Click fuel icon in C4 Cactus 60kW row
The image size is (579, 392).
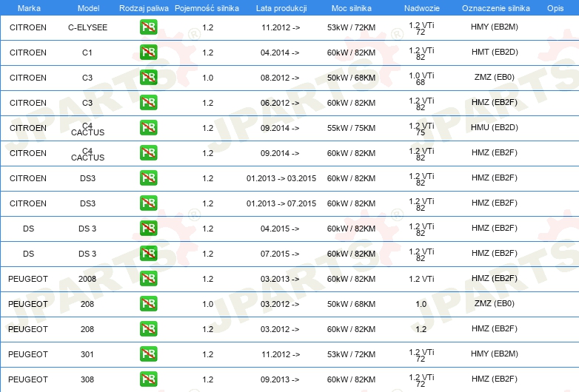[148, 152]
